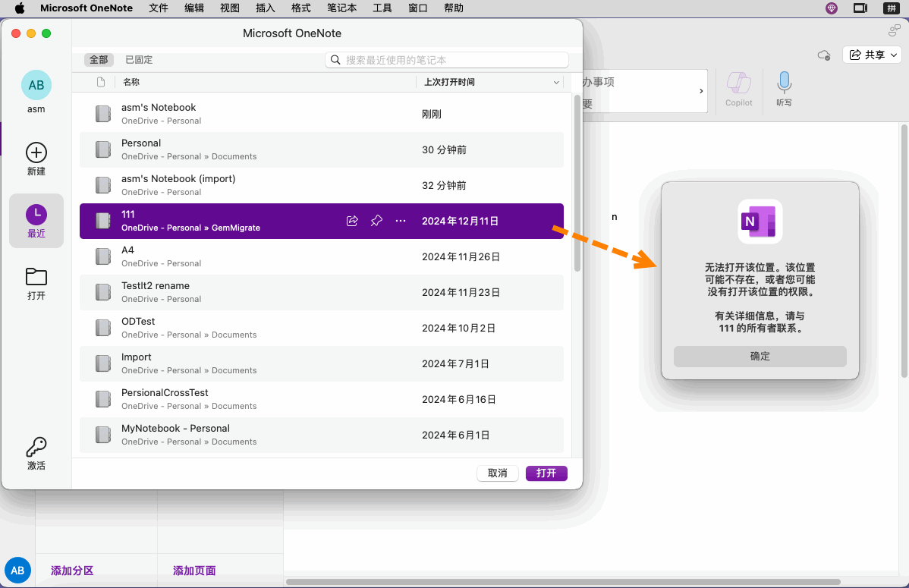Open the 帮助 menu
Image resolution: width=909 pixels, height=588 pixels.
click(454, 8)
